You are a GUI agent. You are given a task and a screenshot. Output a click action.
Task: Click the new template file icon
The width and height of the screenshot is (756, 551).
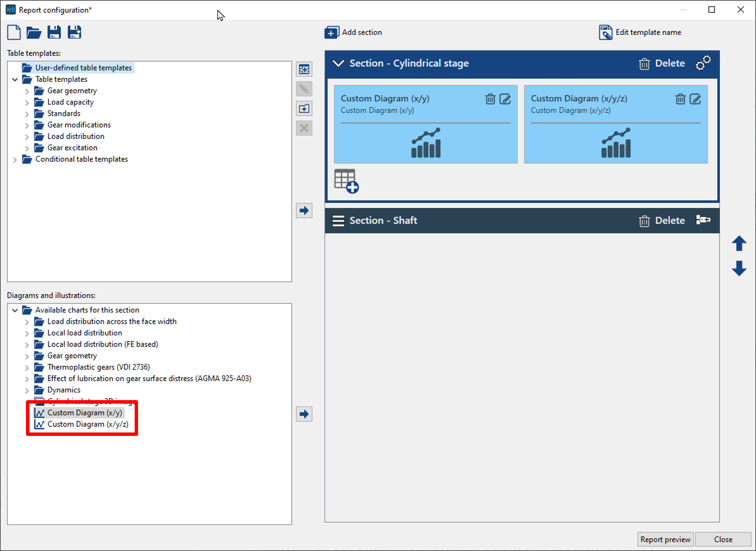(x=14, y=32)
